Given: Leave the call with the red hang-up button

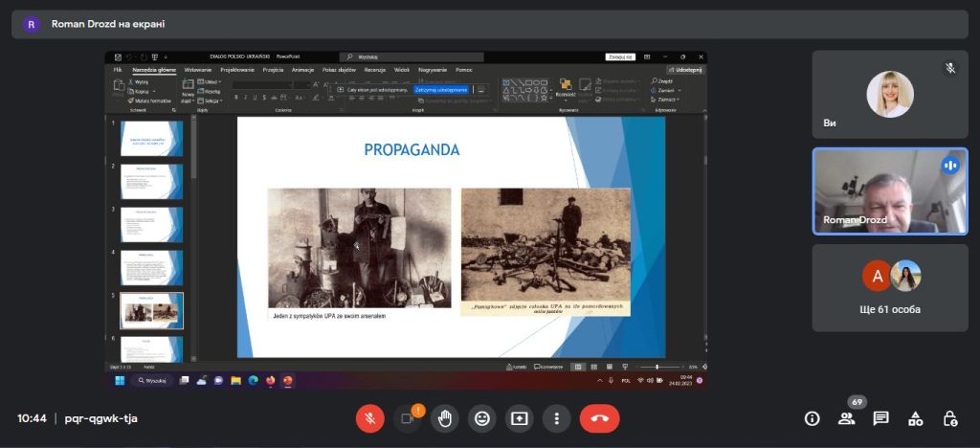Looking at the screenshot, I should [600, 418].
